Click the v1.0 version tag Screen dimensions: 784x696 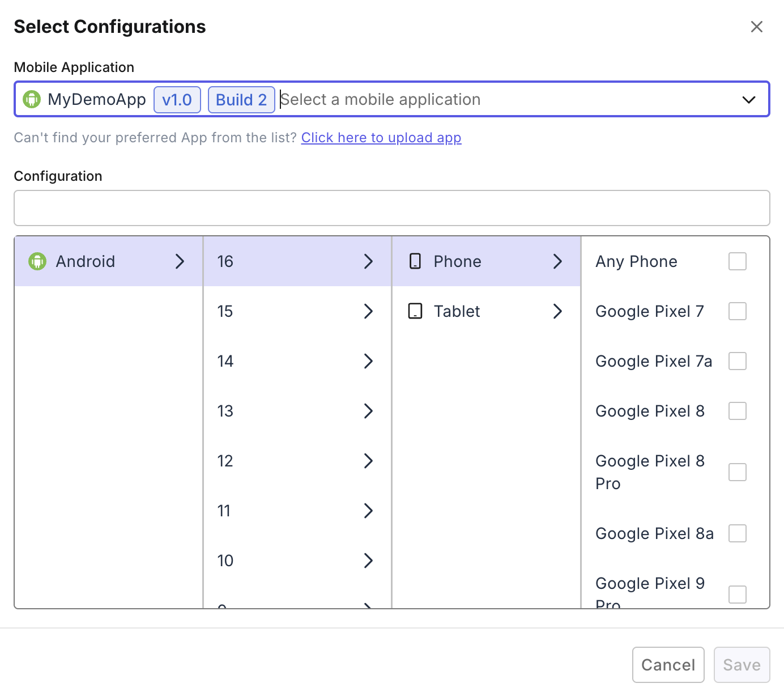177,100
